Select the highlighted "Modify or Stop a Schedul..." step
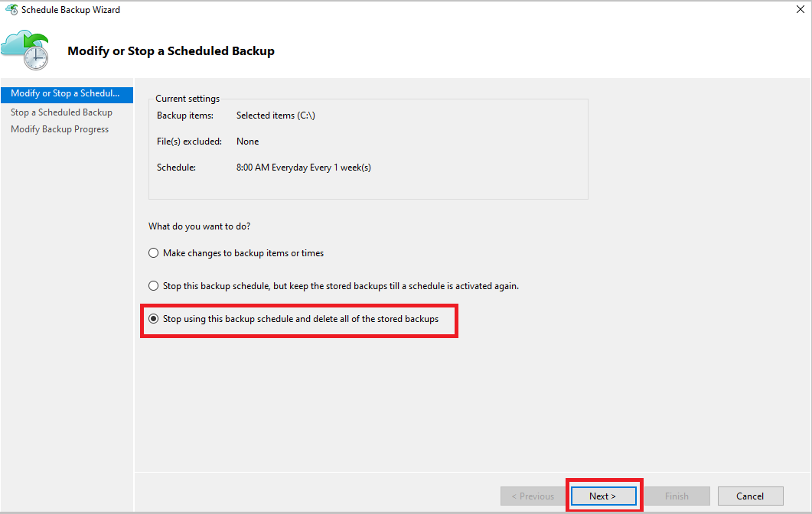The width and height of the screenshot is (812, 514). [x=65, y=93]
